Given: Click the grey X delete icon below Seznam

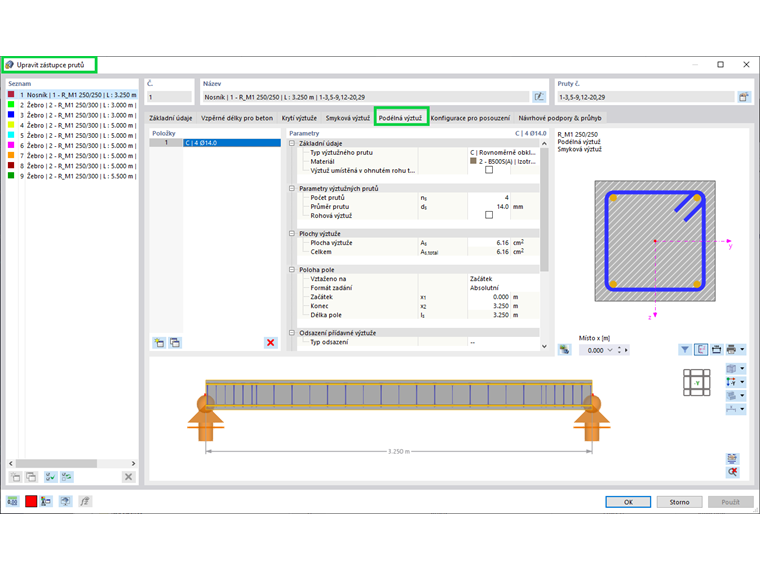Looking at the screenshot, I should [128, 477].
